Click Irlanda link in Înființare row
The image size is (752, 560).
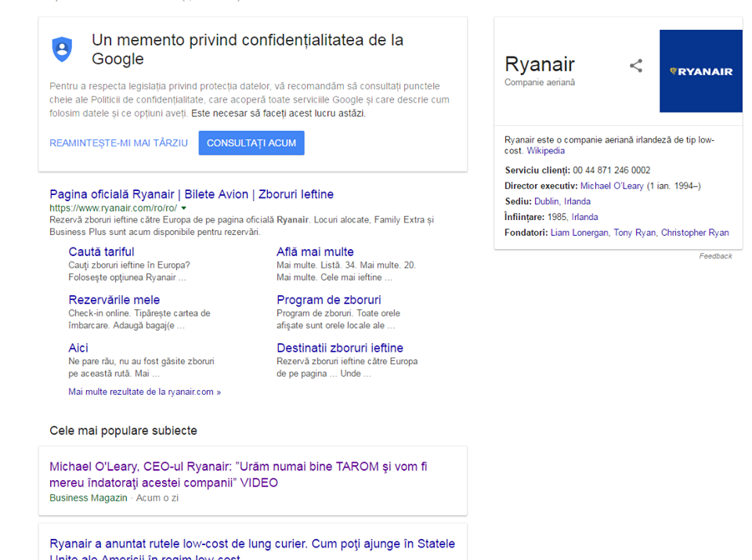(x=584, y=217)
